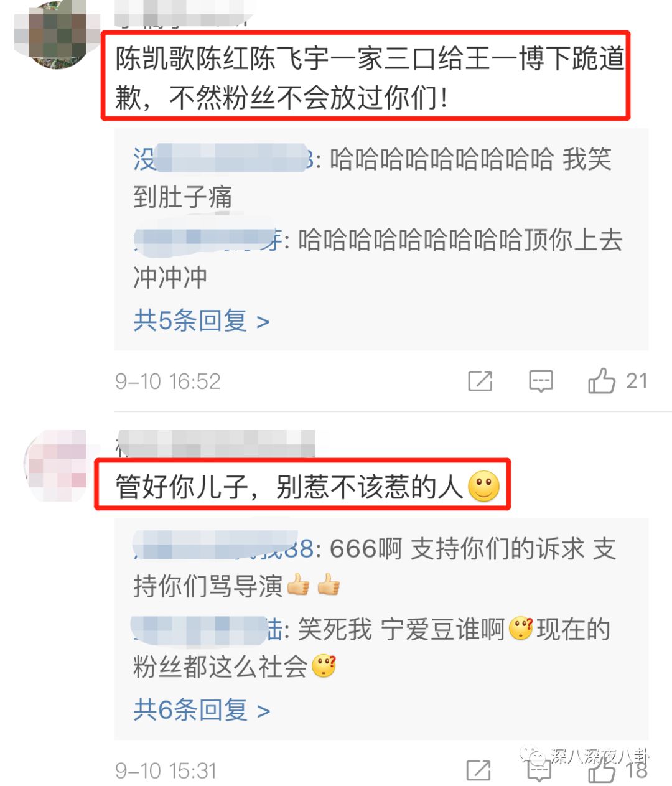Tap the reply 哈哈哈 我笑到肚子痛

[372, 178]
